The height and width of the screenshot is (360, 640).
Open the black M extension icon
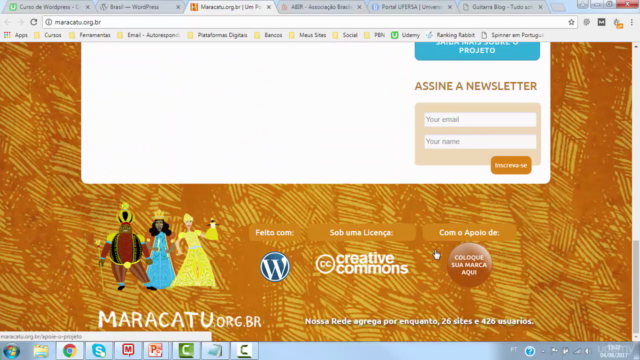(601, 22)
